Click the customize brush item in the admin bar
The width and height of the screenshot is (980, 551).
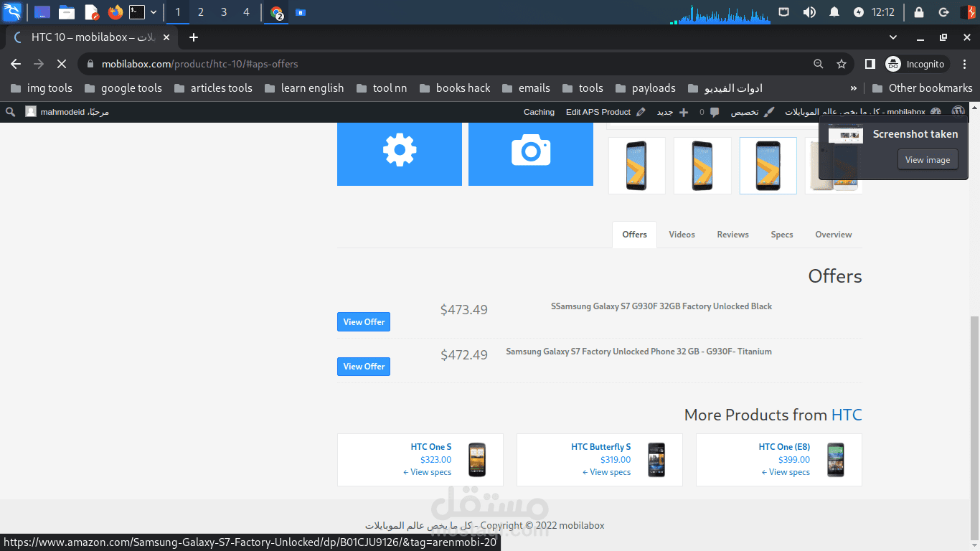pyautogui.click(x=753, y=112)
